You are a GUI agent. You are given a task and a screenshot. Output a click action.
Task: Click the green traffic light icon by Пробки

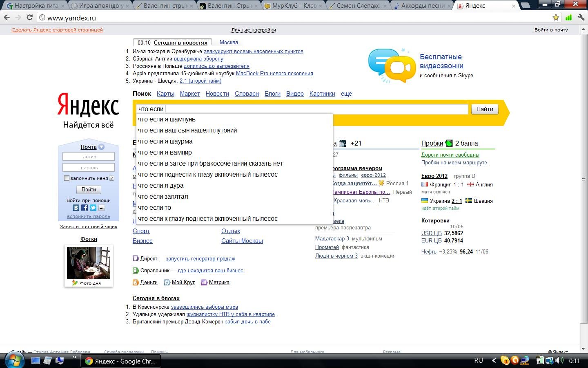coord(449,143)
